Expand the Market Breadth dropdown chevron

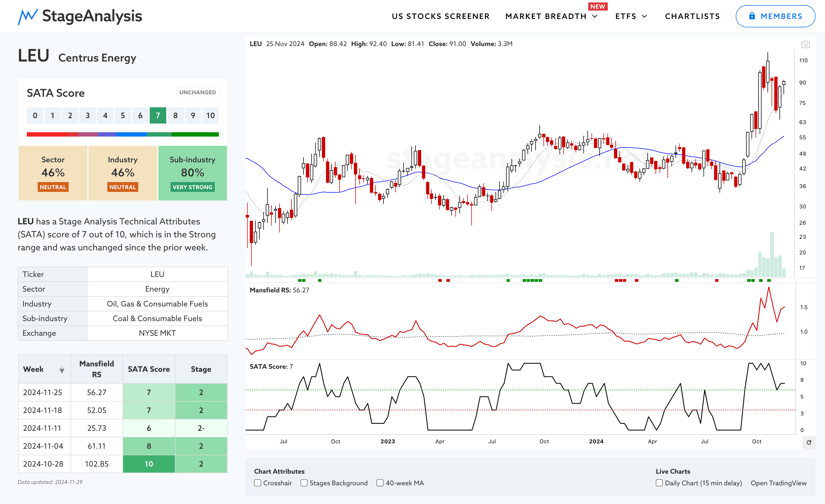click(595, 16)
